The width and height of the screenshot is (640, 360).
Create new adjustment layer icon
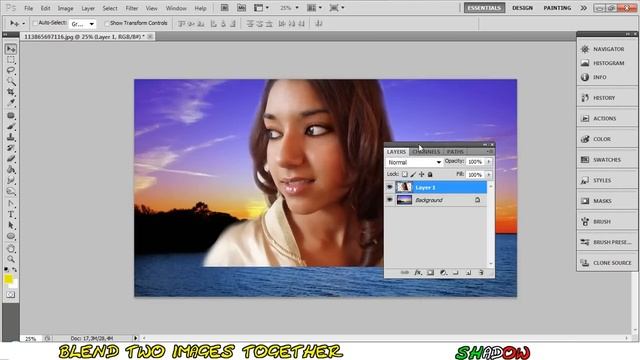[443, 272]
